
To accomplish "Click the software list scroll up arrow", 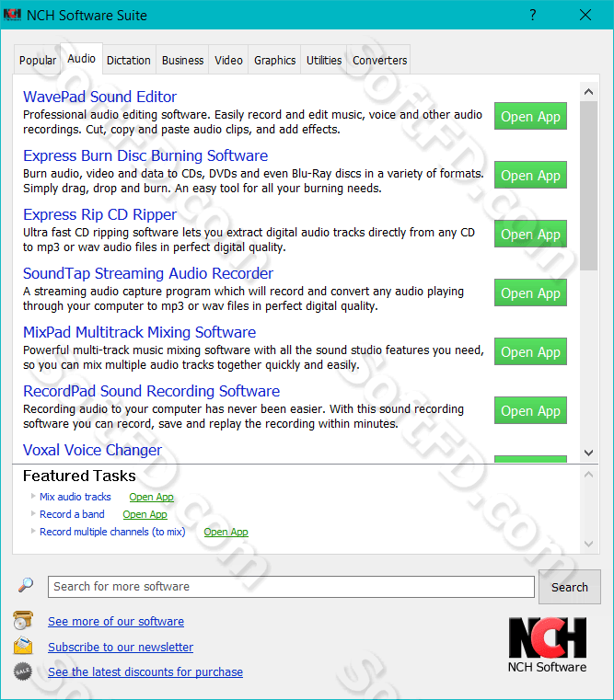I will pyautogui.click(x=588, y=92).
